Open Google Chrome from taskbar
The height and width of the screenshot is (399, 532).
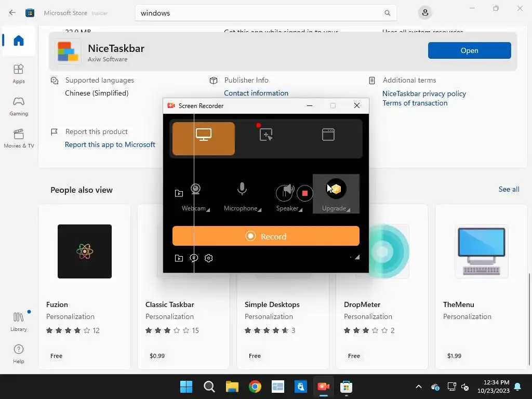pos(255,387)
